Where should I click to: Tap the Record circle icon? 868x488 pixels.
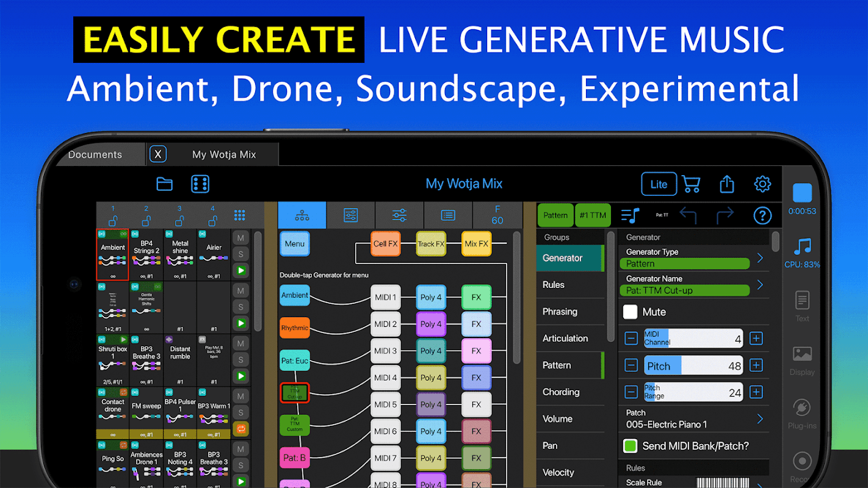click(x=802, y=461)
